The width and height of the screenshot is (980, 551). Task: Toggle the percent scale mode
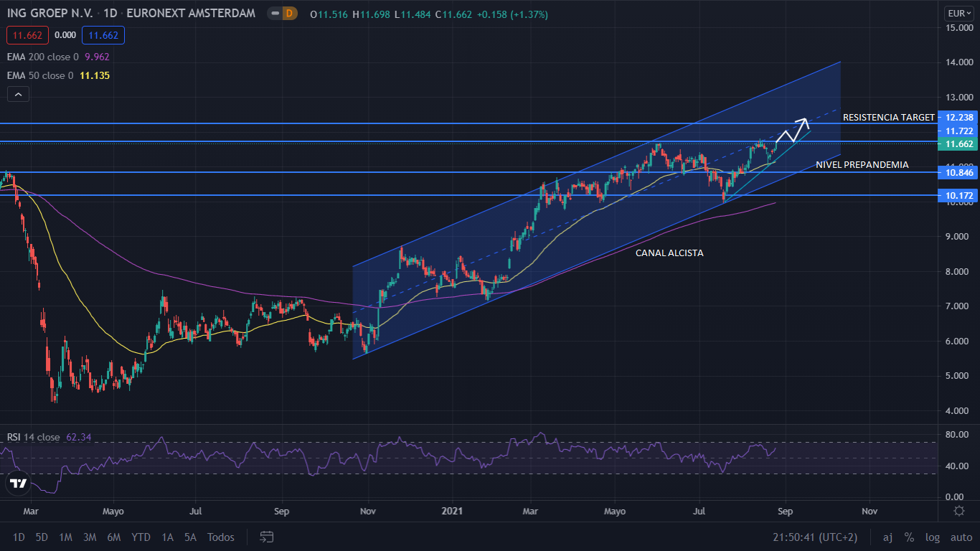coord(909,537)
